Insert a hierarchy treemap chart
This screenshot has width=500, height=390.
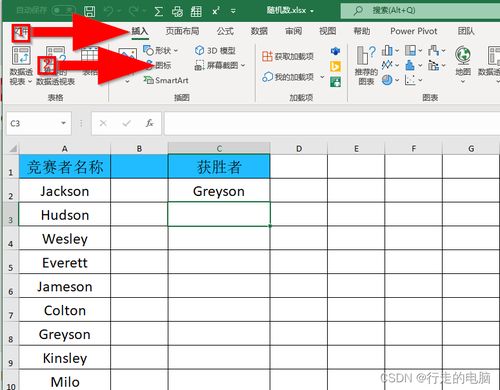click(410, 51)
